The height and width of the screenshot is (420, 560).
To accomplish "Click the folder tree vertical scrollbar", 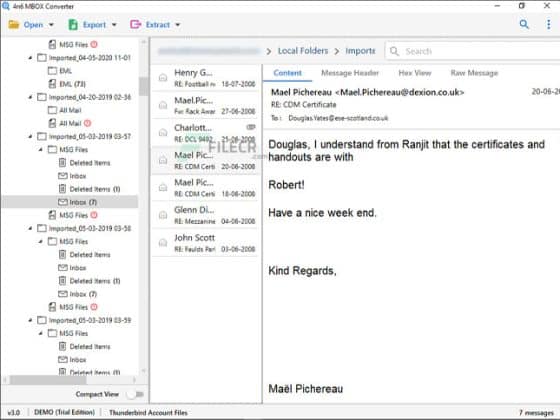I will (x=143, y=86).
